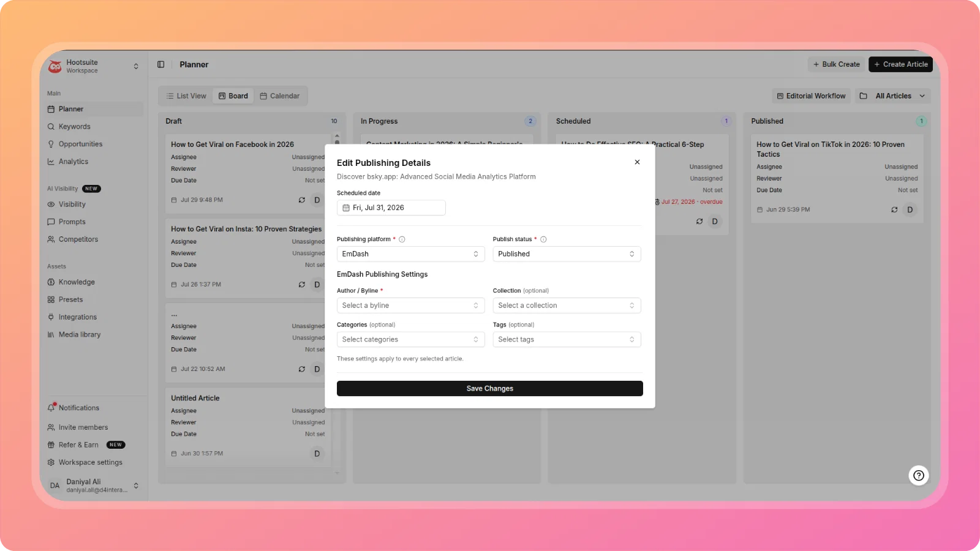Expand the Select a collection dropdown
This screenshot has height=551, width=980.
pyautogui.click(x=567, y=305)
